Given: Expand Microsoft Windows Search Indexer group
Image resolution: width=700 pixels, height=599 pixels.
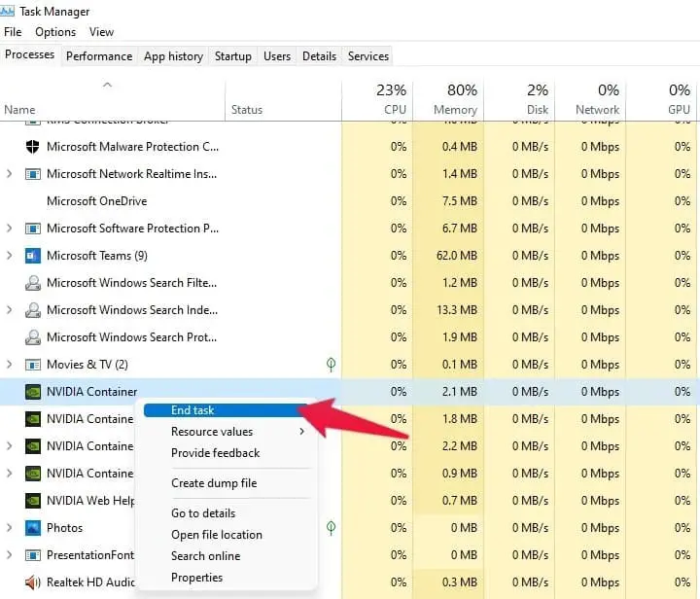Looking at the screenshot, I should pos(9,310).
